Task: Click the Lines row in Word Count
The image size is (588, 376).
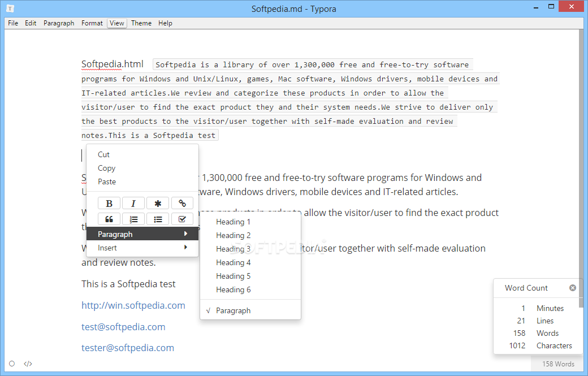Action: click(538, 321)
